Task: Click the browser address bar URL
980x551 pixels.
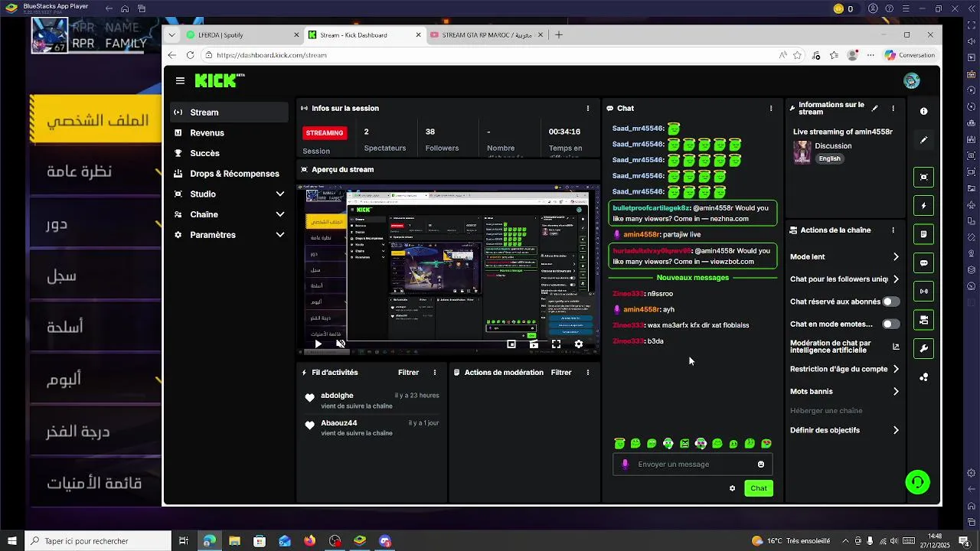Action: point(272,55)
